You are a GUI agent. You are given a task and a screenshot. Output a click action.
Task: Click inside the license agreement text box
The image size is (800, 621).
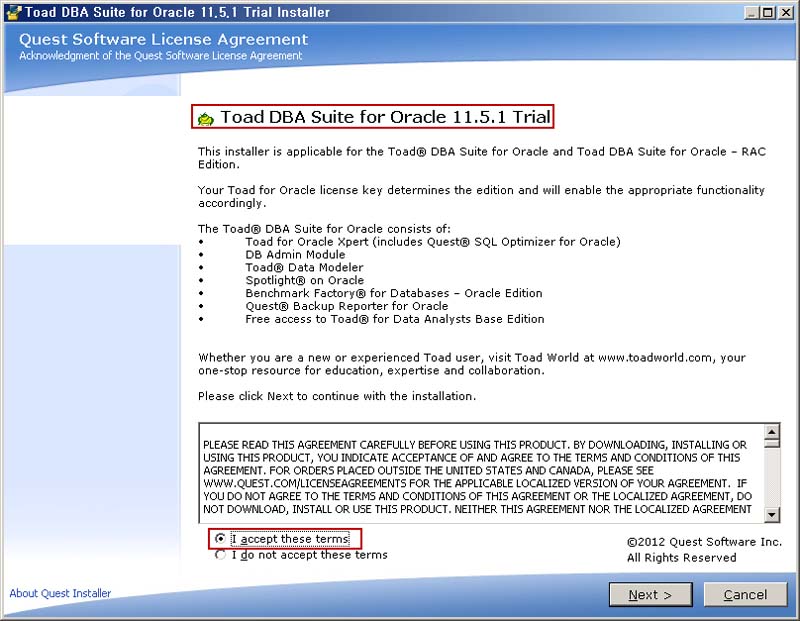click(x=480, y=475)
